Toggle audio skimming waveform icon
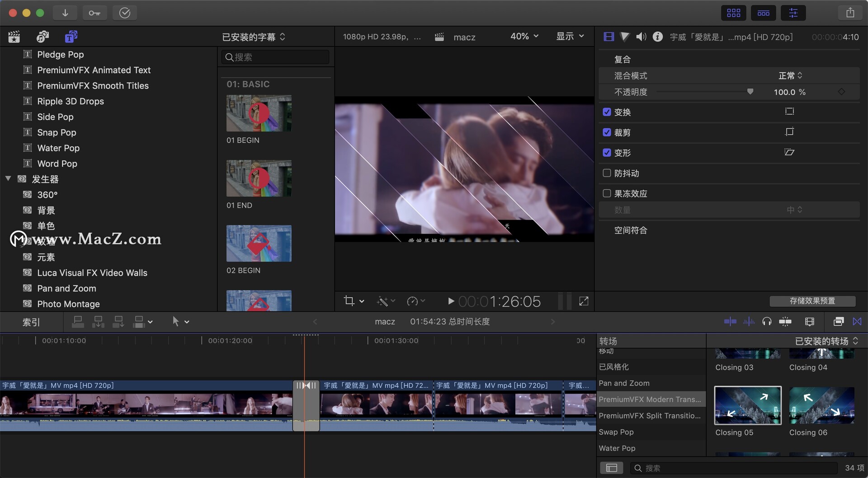Image resolution: width=868 pixels, height=478 pixels. point(749,322)
